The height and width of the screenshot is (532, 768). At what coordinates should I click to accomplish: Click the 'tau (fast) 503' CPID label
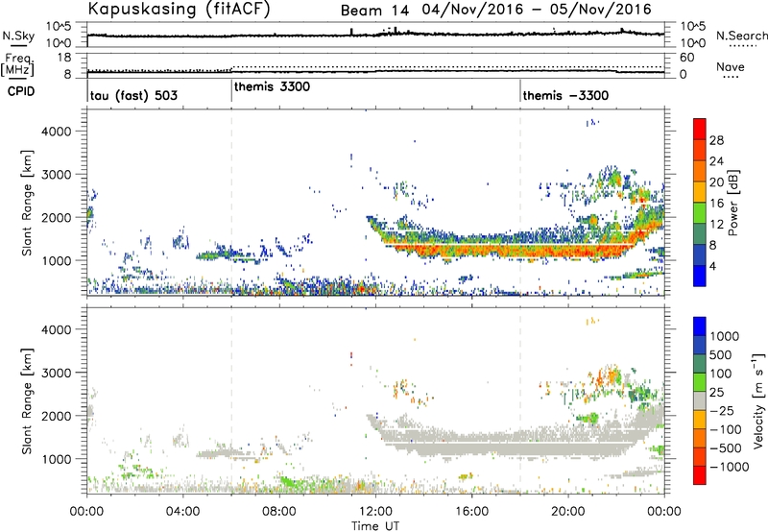[133, 95]
